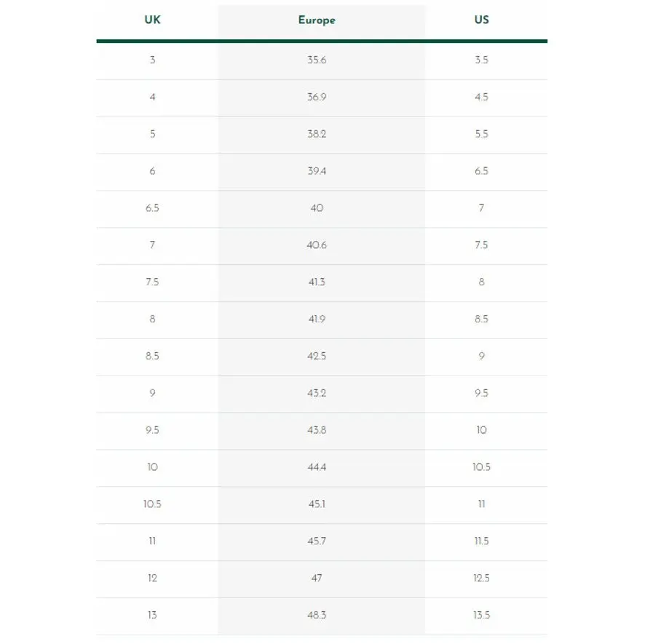Image resolution: width=645 pixels, height=644 pixels.
Task: Click US size 7.5 value
Action: pos(481,245)
